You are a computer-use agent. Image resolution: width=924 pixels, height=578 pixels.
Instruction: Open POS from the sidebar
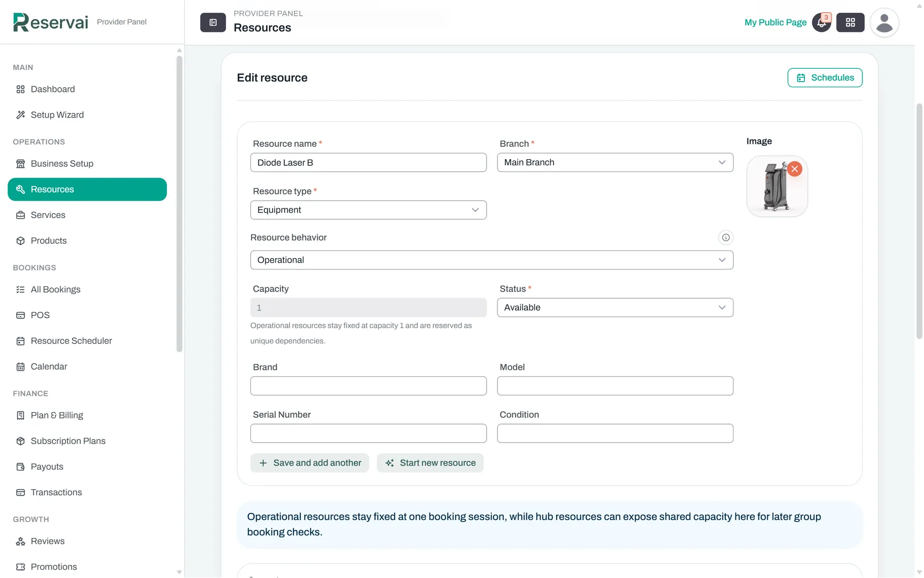[x=87, y=315]
